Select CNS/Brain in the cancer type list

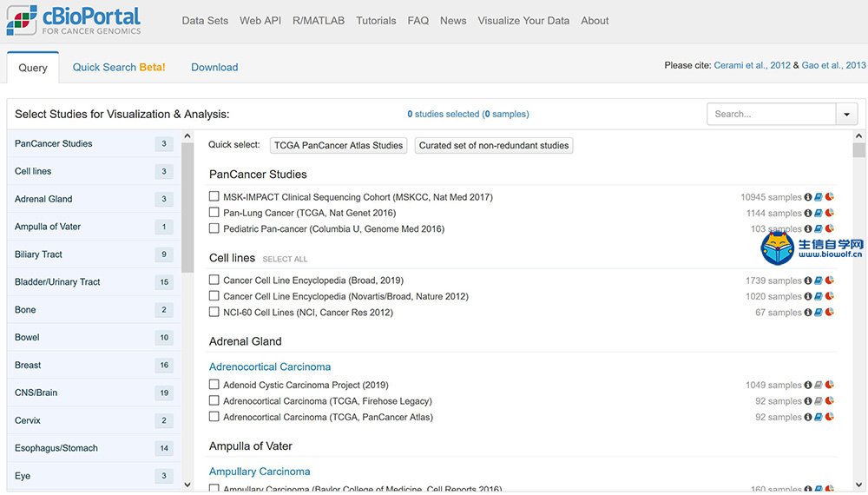point(94,393)
